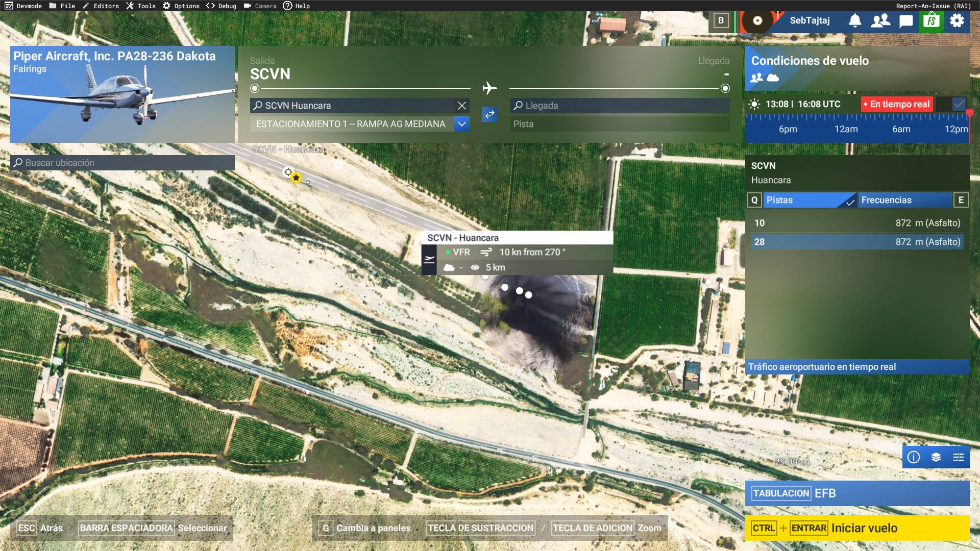Open the map filter settings icon
The width and height of the screenshot is (980, 551).
959,457
